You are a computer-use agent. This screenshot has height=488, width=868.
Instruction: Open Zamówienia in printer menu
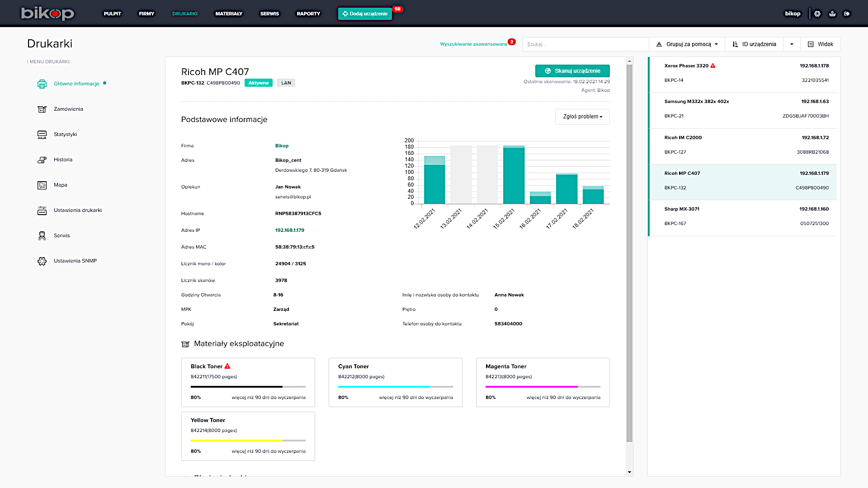[x=68, y=109]
